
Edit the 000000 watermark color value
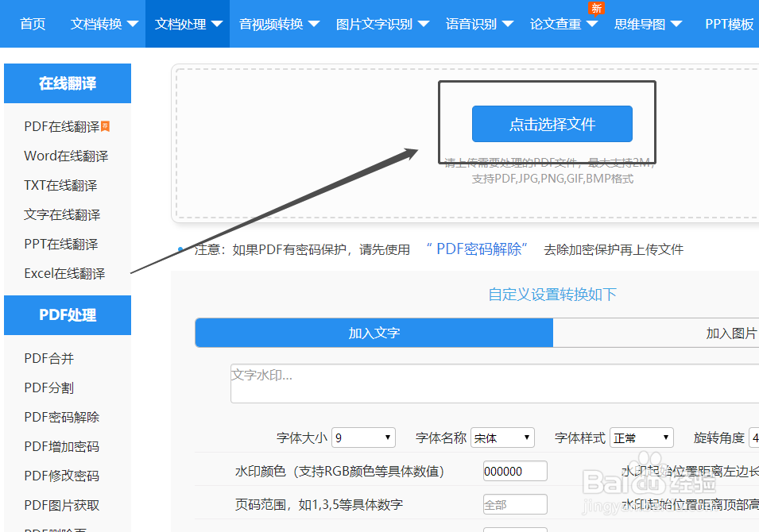(x=515, y=470)
